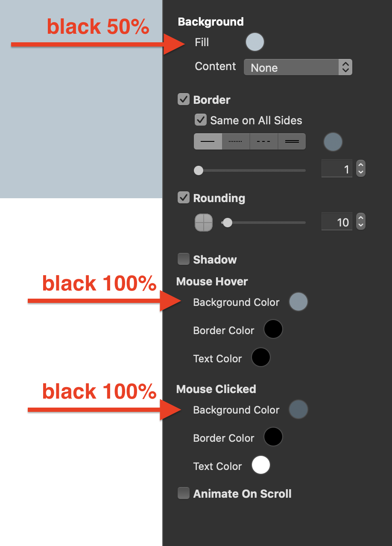Click the rounding value stepper arrows
This screenshot has height=546, width=392.
(361, 221)
